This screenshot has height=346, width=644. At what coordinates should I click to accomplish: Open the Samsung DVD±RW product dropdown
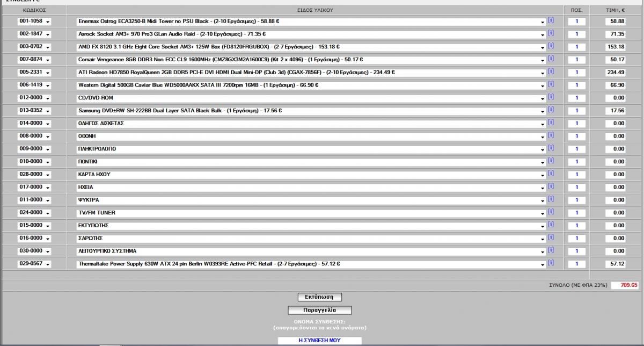[x=311, y=111]
